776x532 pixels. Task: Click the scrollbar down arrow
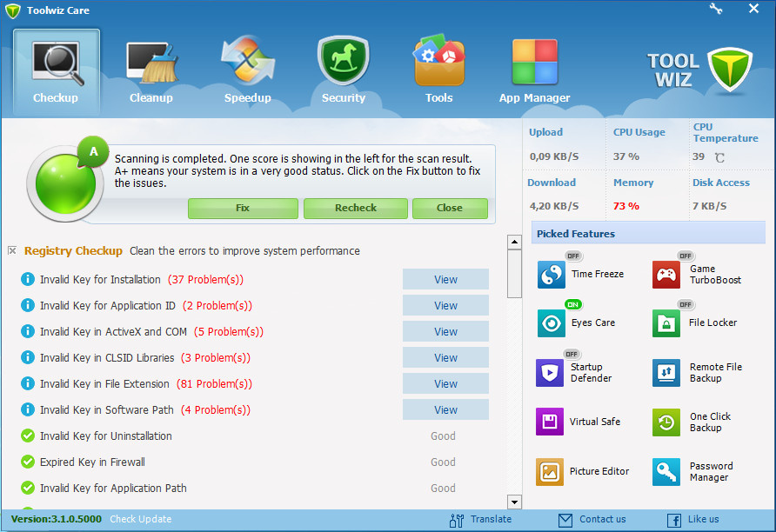514,502
